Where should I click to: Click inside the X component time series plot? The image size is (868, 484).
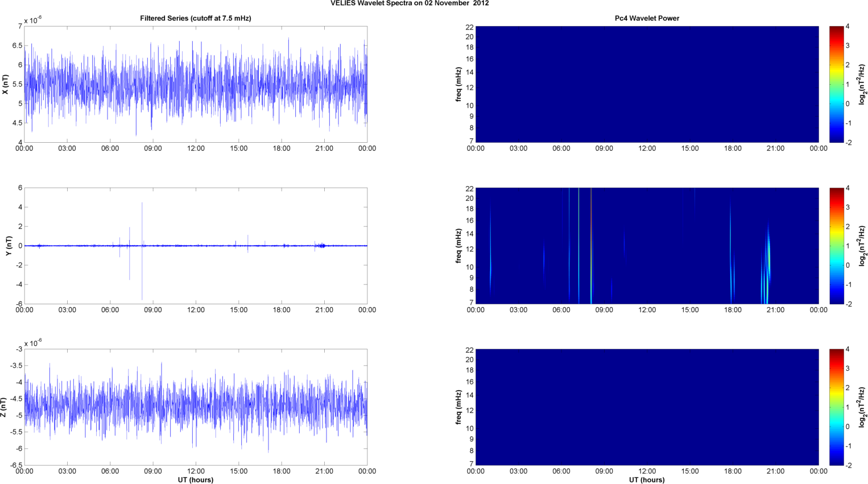(195, 84)
